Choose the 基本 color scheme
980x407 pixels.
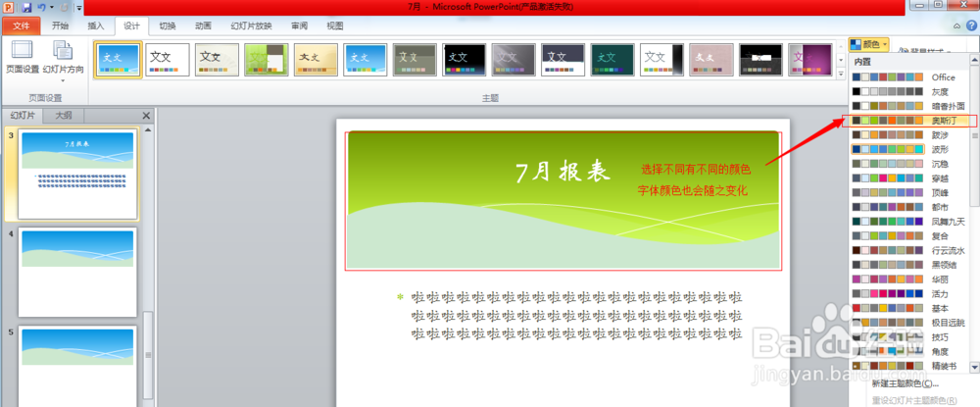(909, 308)
